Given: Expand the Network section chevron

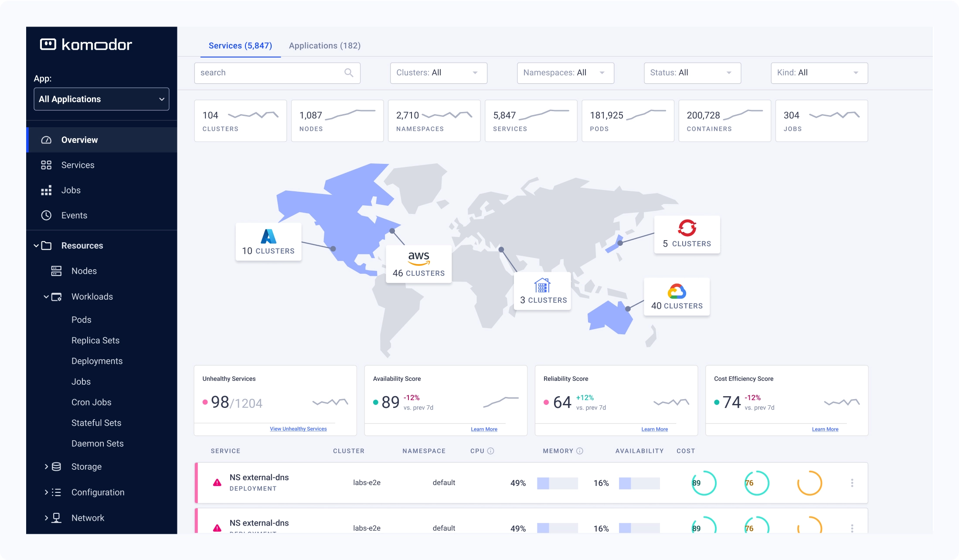Looking at the screenshot, I should [x=46, y=518].
